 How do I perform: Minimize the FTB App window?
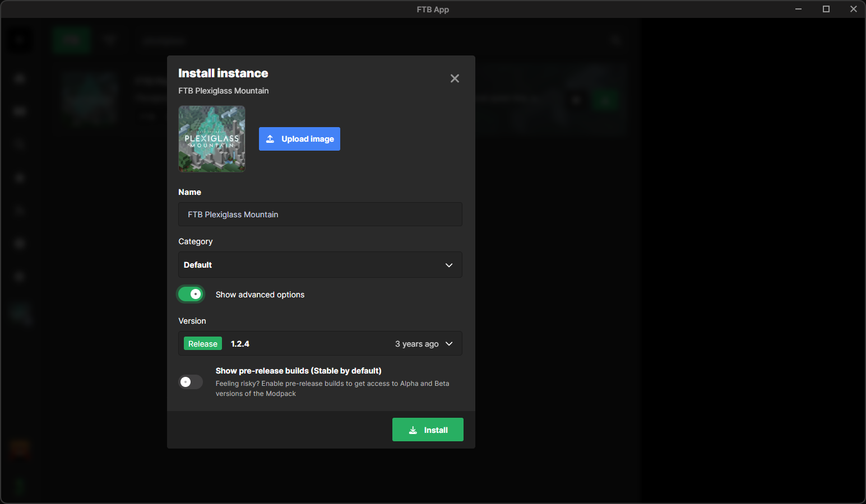coord(798,9)
